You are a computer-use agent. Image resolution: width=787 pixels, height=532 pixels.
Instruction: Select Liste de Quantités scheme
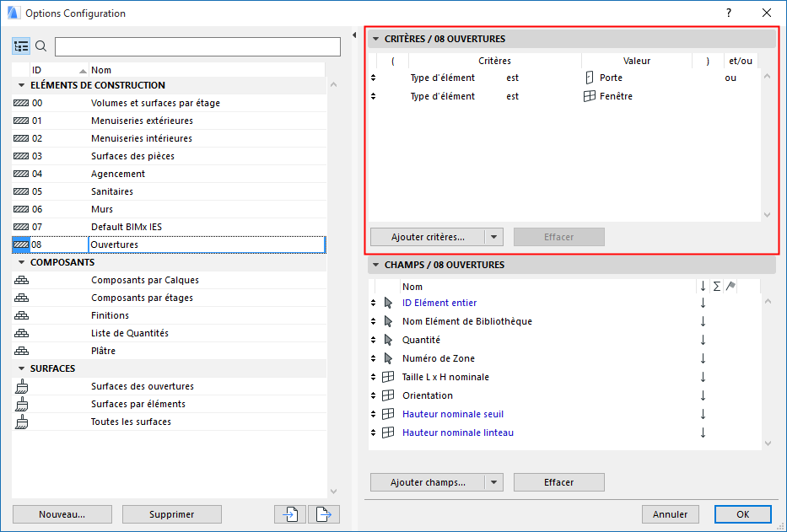tap(129, 333)
